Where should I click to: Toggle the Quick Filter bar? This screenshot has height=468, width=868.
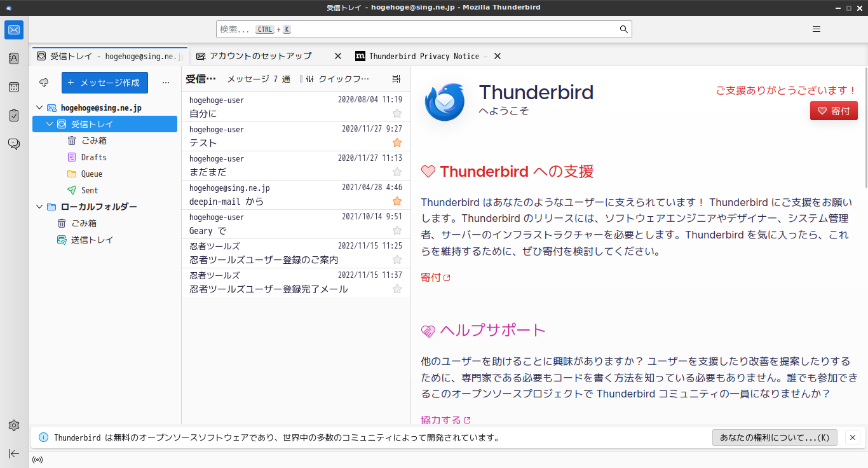point(337,79)
